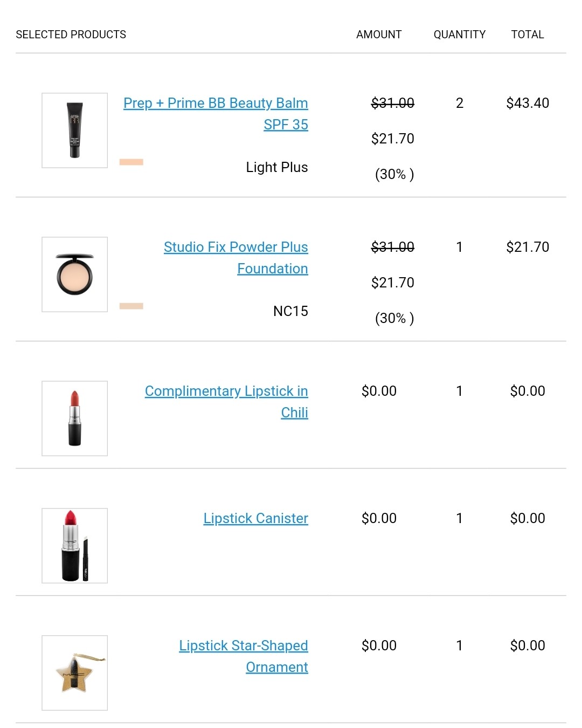Click the Studio Fix powder compact thumbnail
The height and width of the screenshot is (728, 582).
pos(75,274)
